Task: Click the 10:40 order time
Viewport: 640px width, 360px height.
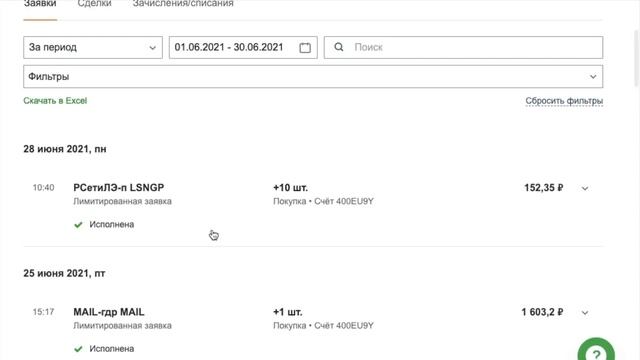Action: point(43,188)
